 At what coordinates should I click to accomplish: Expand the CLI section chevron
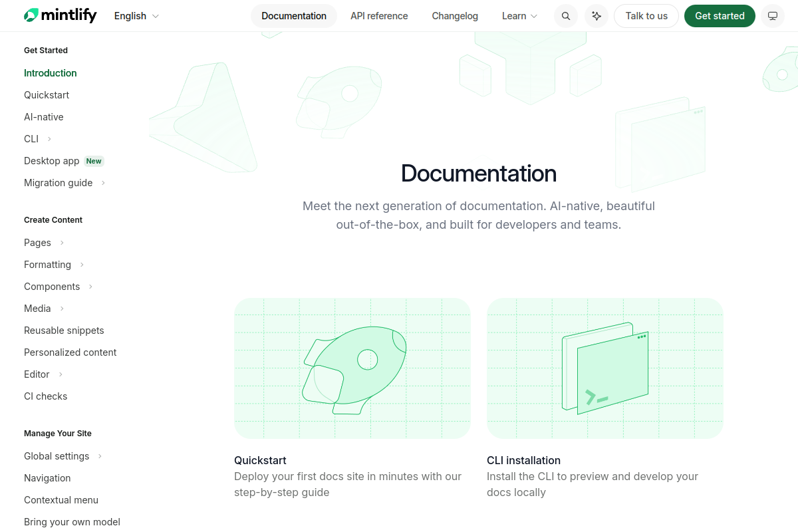49,139
